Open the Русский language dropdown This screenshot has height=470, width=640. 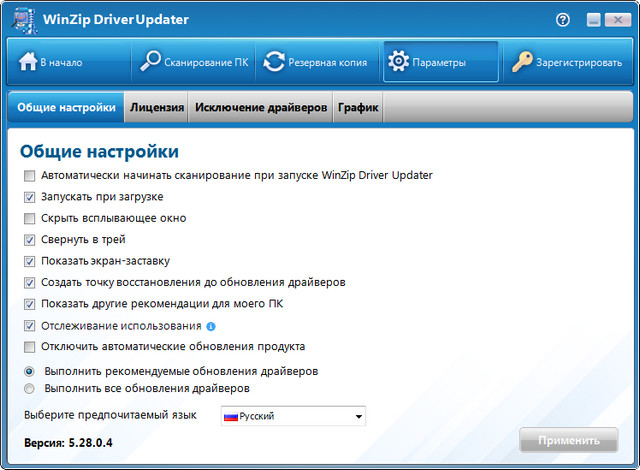pyautogui.click(x=358, y=416)
